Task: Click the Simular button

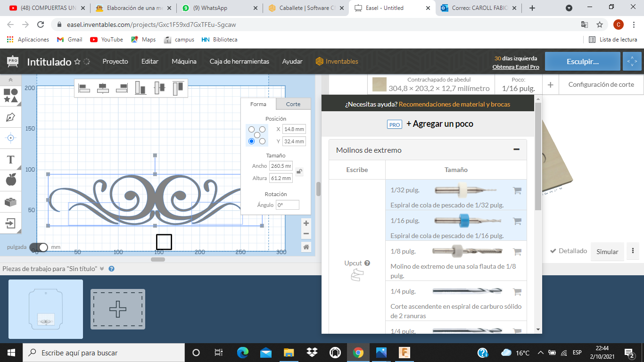Action: [x=607, y=252]
